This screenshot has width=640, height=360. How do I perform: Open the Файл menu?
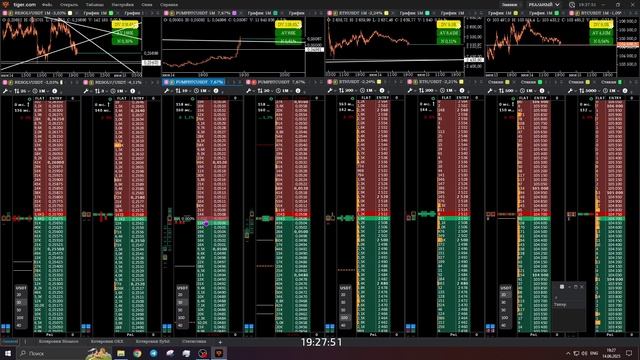(x=47, y=5)
